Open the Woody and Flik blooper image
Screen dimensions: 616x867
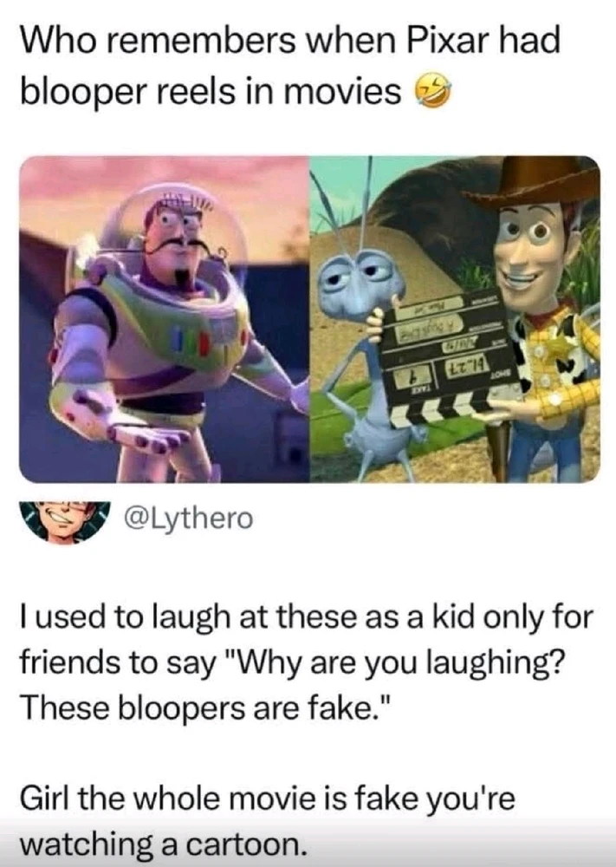coord(455,319)
